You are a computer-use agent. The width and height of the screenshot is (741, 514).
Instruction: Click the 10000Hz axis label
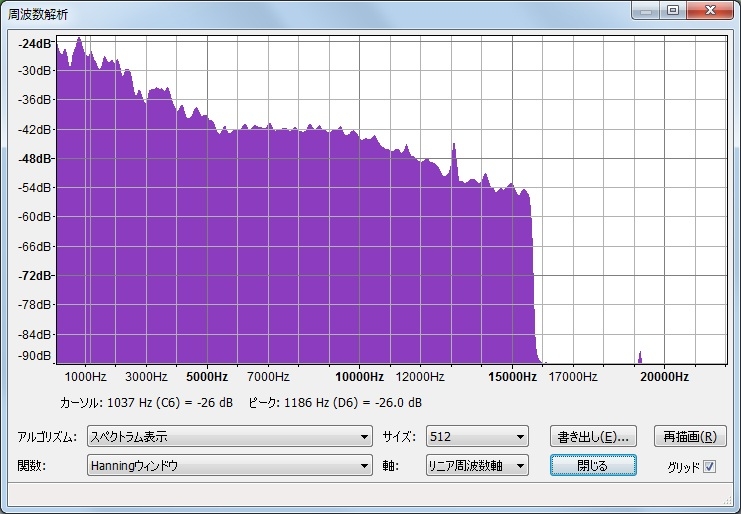pos(359,377)
